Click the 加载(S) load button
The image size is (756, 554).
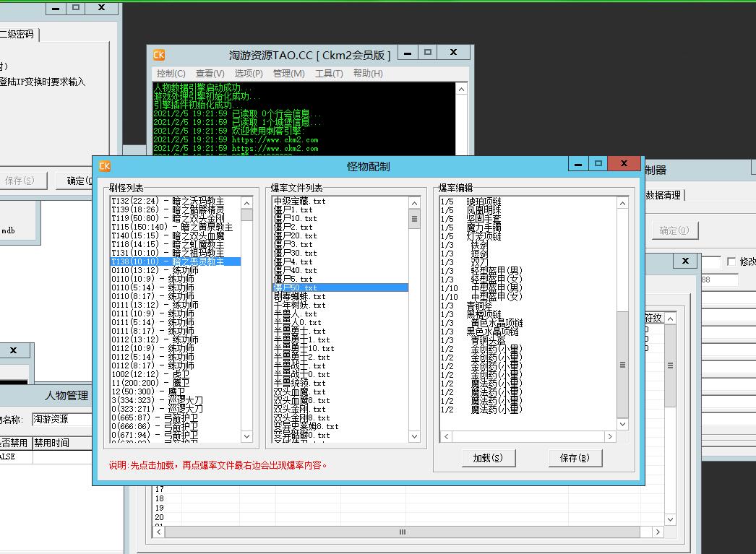(487, 458)
